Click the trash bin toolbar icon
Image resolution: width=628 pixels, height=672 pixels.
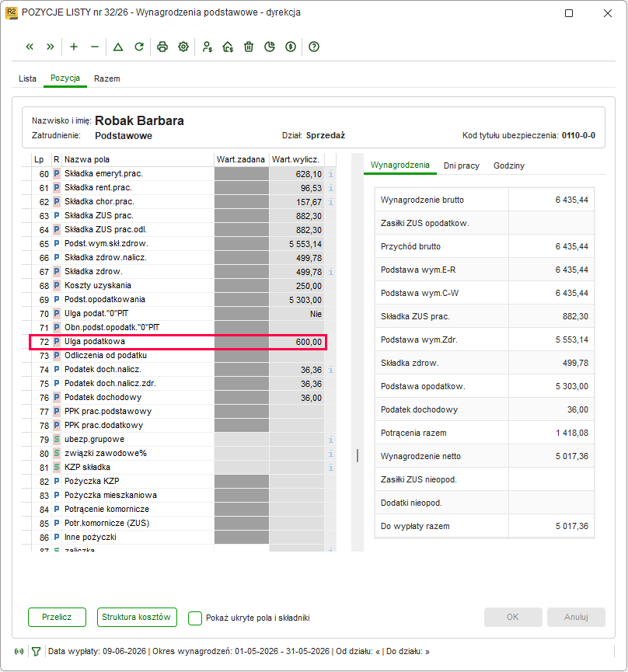[249, 47]
